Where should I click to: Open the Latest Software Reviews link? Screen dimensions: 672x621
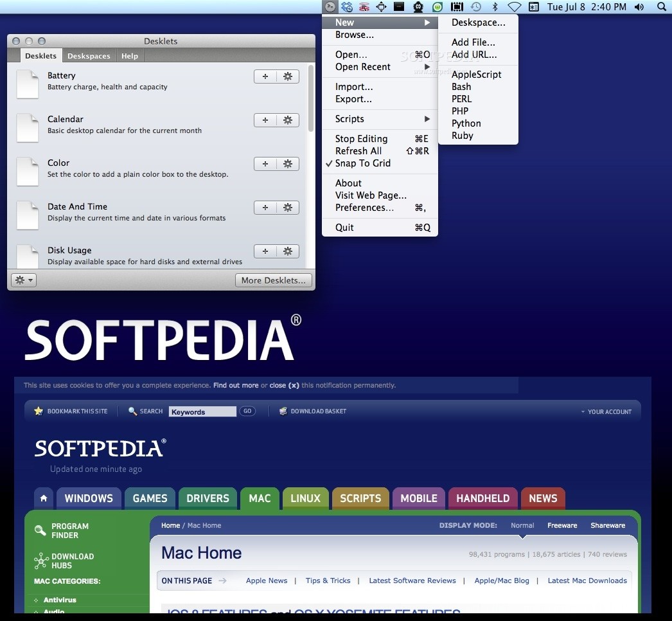tap(412, 580)
